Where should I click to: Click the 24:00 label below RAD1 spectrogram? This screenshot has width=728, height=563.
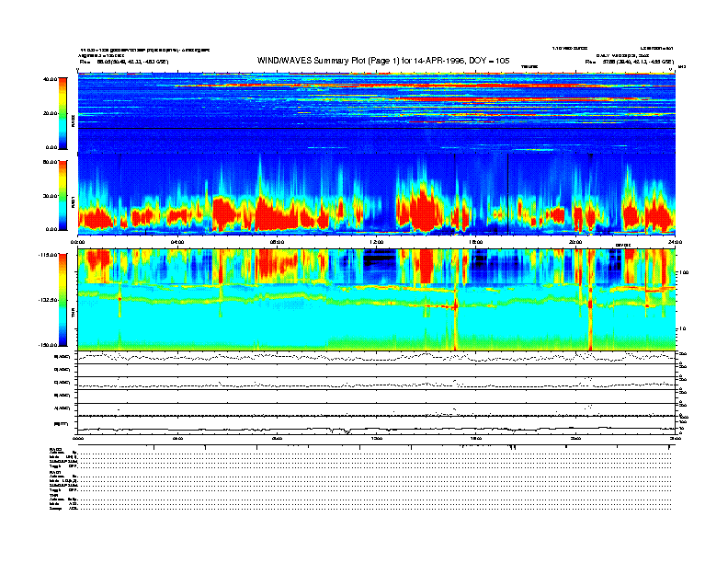tap(675, 242)
